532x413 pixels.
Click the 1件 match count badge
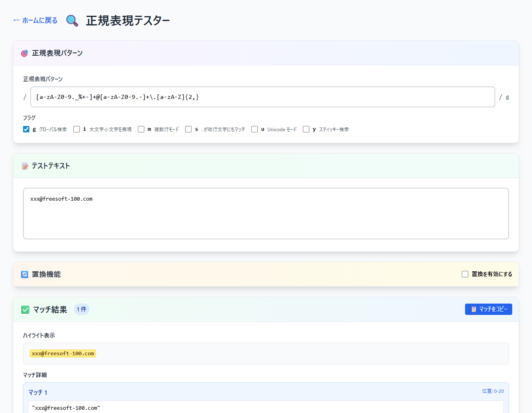(81, 309)
